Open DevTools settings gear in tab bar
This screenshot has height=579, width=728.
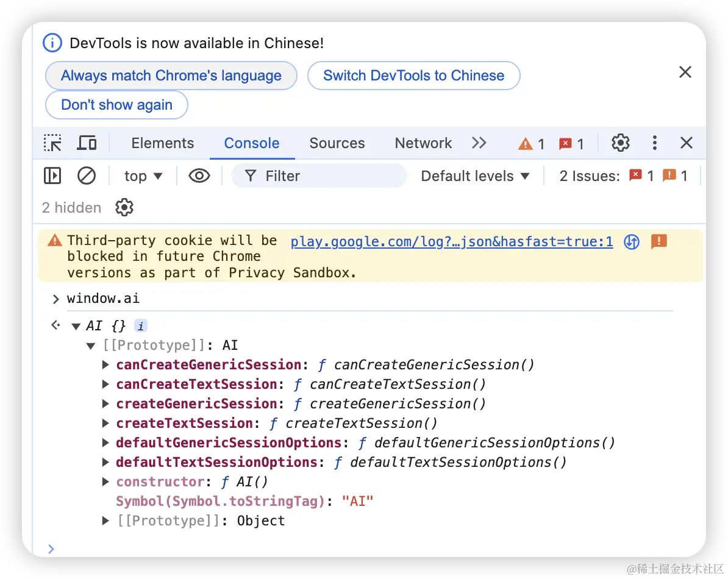click(620, 143)
